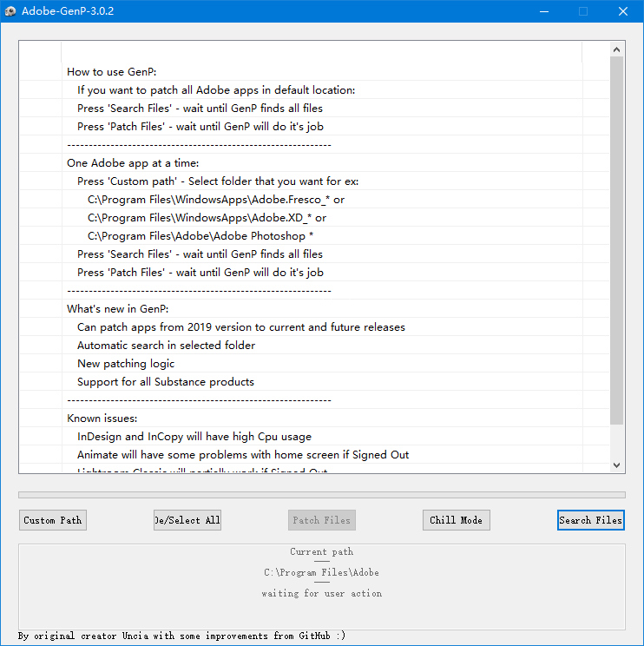
Task: Click the vertical scrollbar thumb
Action: [616, 241]
